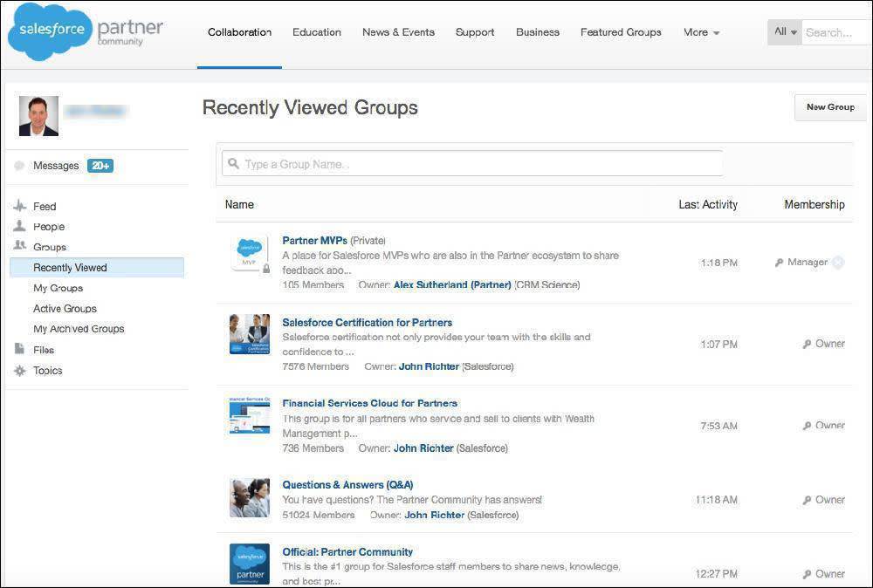Image resolution: width=873 pixels, height=588 pixels.
Task: Open Feed in the sidebar
Action: tap(45, 207)
